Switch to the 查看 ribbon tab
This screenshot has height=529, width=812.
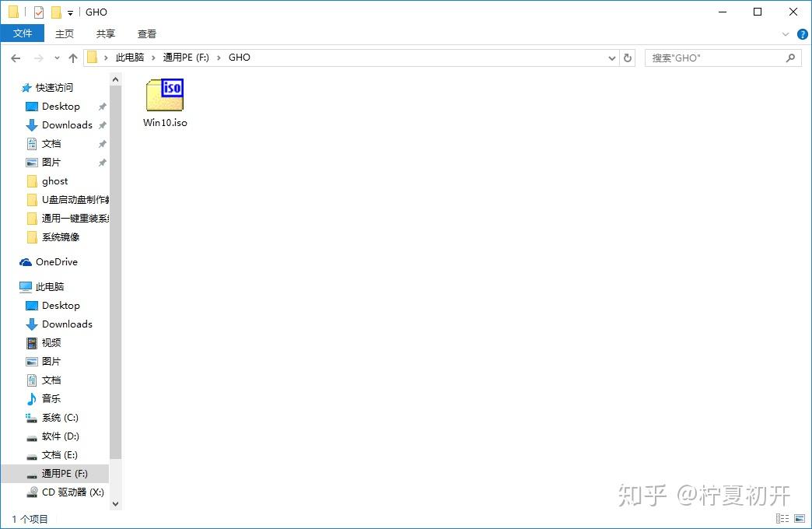click(x=146, y=33)
